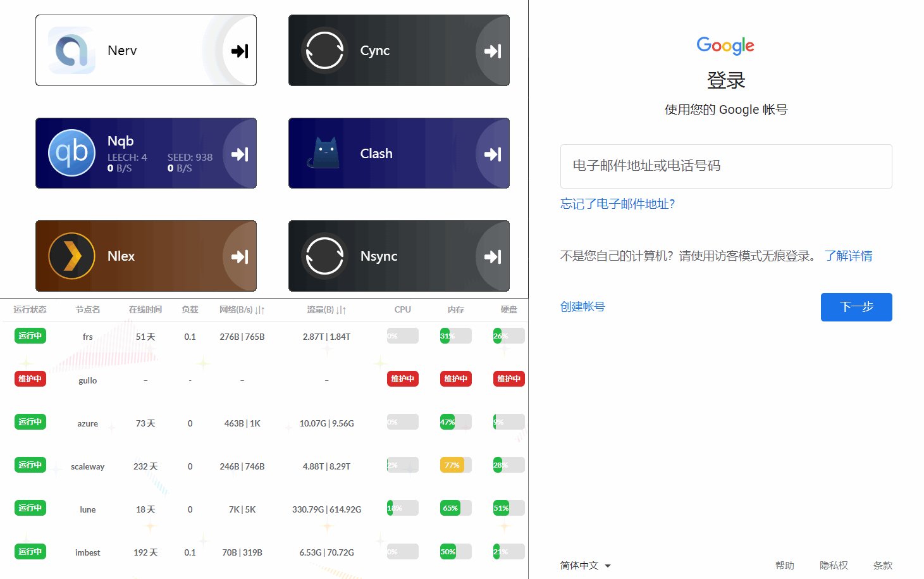Click lune's 65% memory bar
Viewport: 924px width, 579px height.
pos(456,508)
